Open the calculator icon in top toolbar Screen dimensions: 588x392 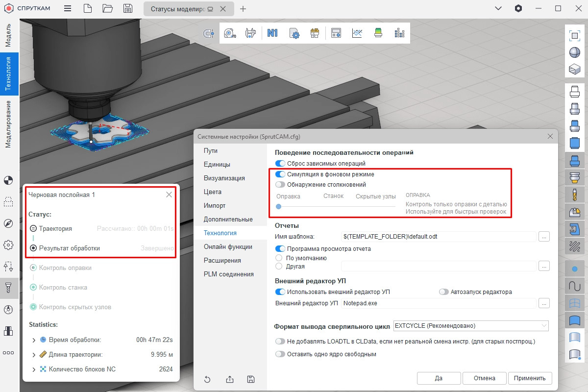coord(336,33)
